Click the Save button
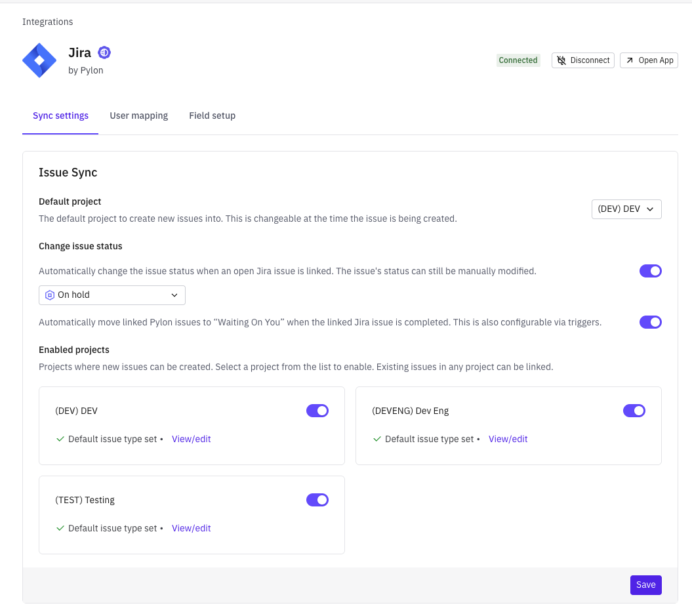This screenshot has width=692, height=616. [645, 585]
